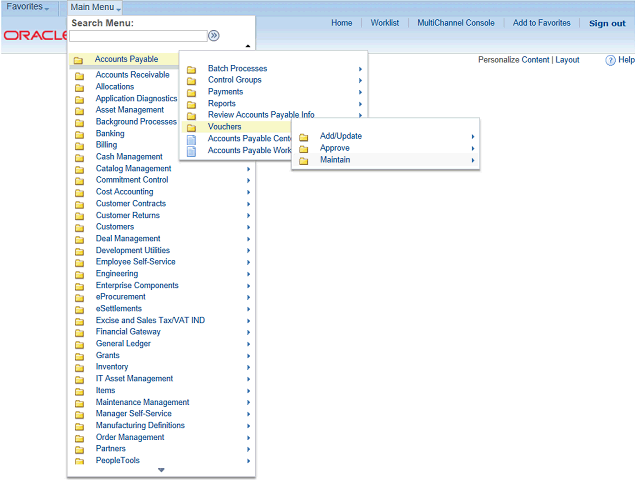This screenshot has width=640, height=480.
Task: Click the Accounts Payable Work page icon
Action: coord(191,151)
